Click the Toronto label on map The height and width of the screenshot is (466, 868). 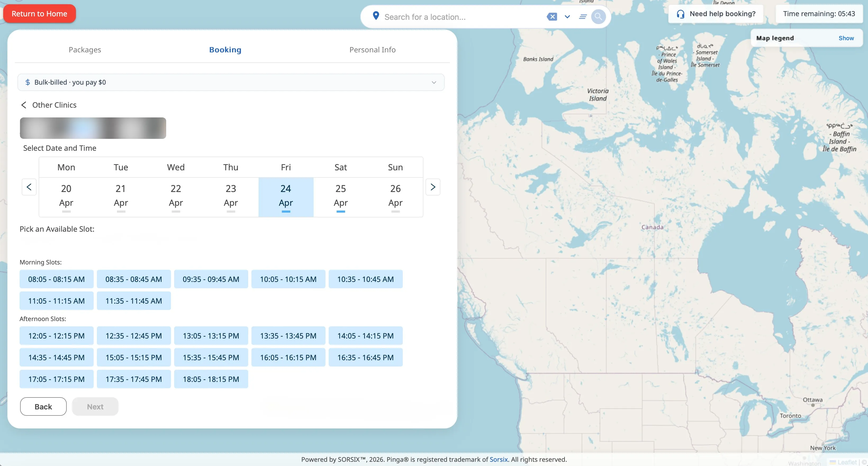790,415
